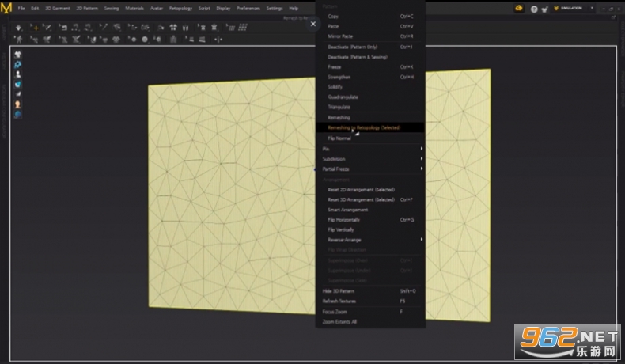Open the Preferences menu
The image size is (625, 364).
tap(248, 9)
